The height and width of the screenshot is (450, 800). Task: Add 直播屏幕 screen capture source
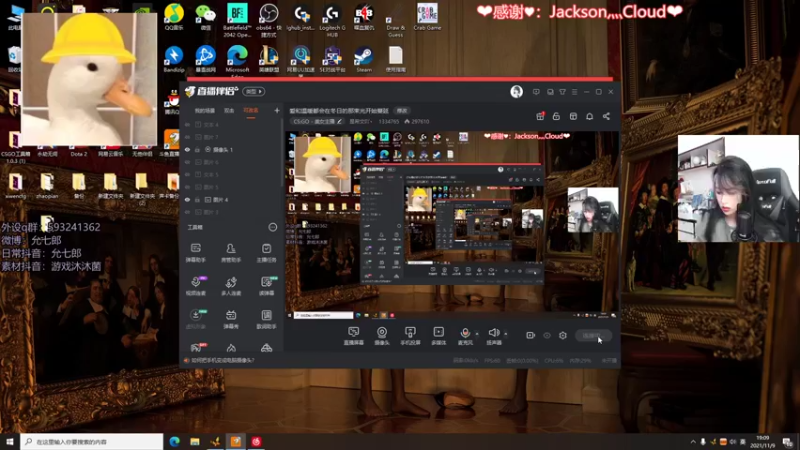click(354, 336)
